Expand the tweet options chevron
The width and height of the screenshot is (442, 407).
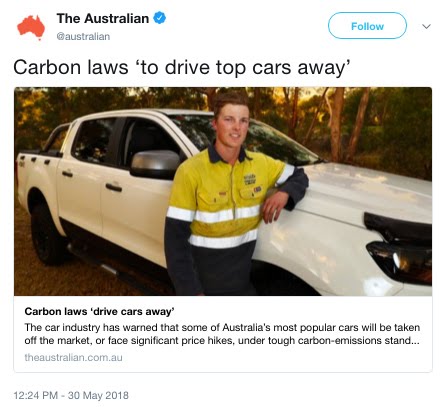click(x=426, y=26)
